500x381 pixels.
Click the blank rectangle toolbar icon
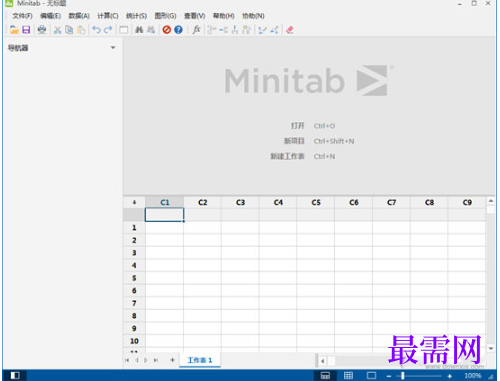click(124, 30)
